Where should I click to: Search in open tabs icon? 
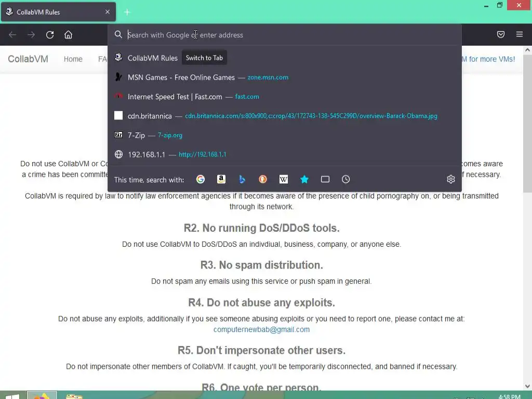(325, 179)
